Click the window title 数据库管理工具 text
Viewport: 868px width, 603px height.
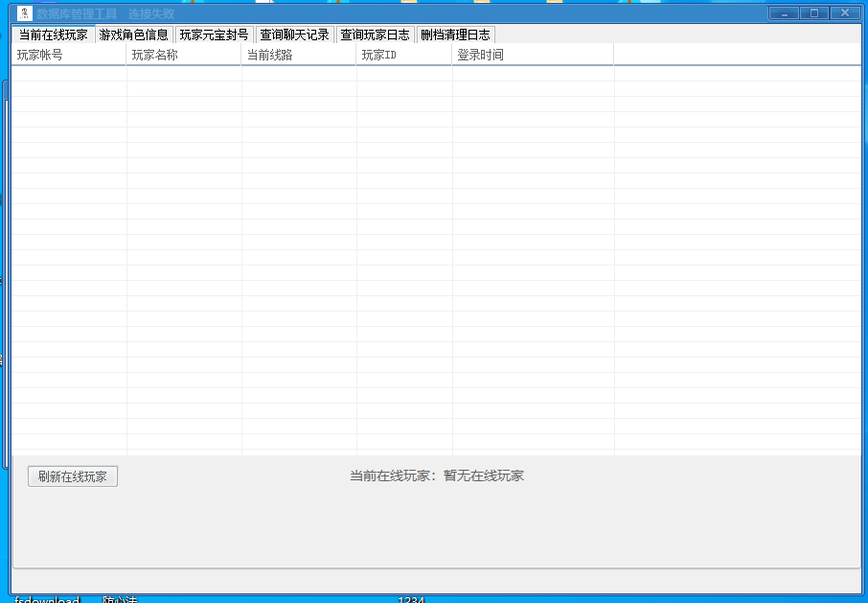tap(77, 13)
